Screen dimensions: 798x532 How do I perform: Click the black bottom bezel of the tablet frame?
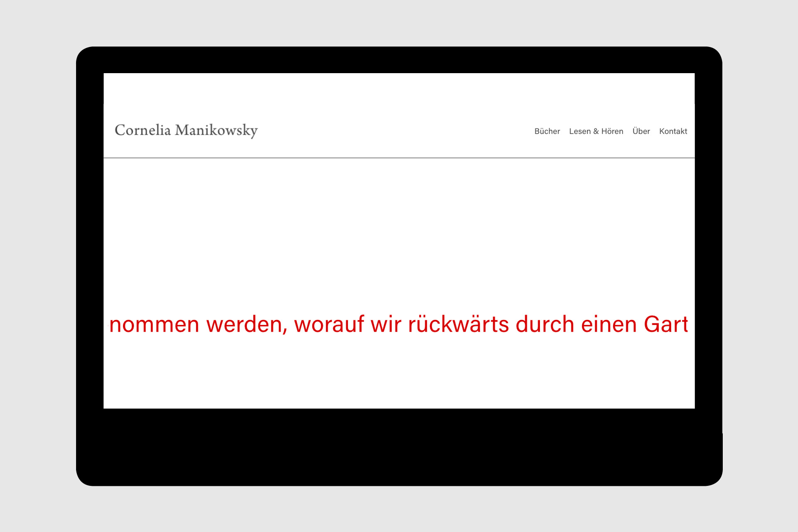coord(399,447)
